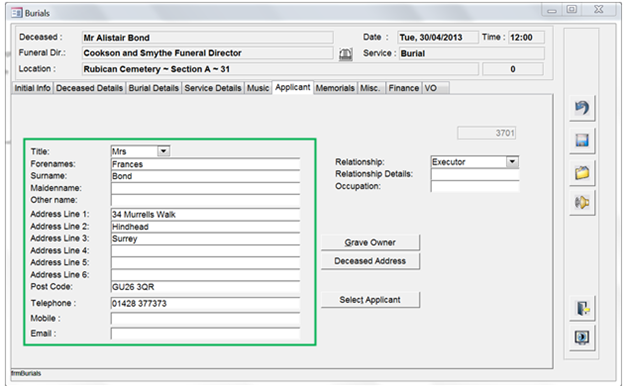Click the frmBurials status bar text
This screenshot has height=386, width=623.
click(26, 373)
